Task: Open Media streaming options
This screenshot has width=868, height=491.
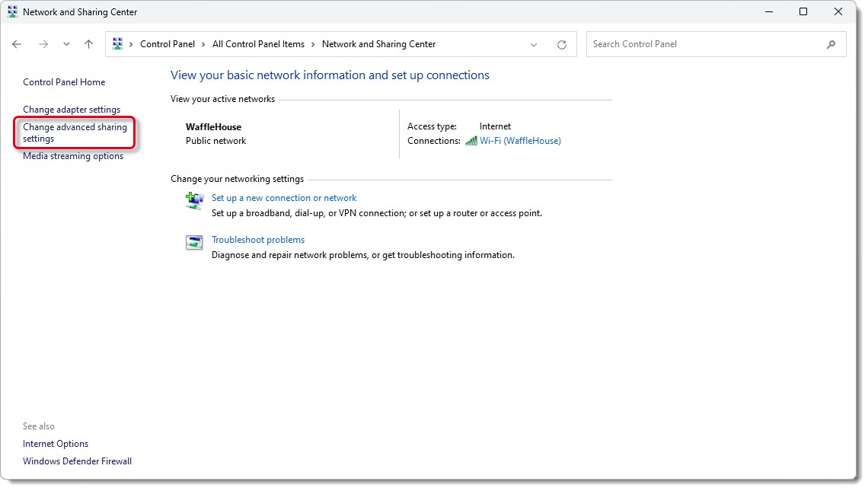Action: click(x=72, y=155)
